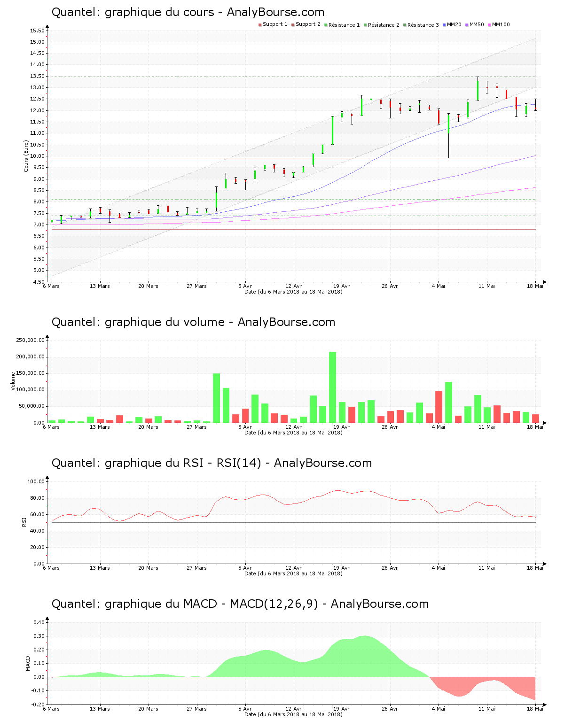
Task: Click the 'graphique du RSI - RSI(14)' title
Action: [183, 463]
